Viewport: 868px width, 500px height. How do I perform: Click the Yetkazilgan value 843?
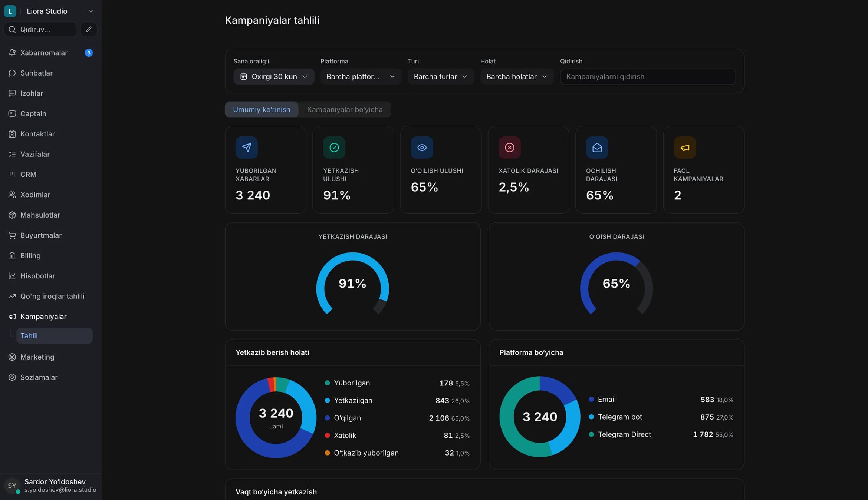(442, 401)
